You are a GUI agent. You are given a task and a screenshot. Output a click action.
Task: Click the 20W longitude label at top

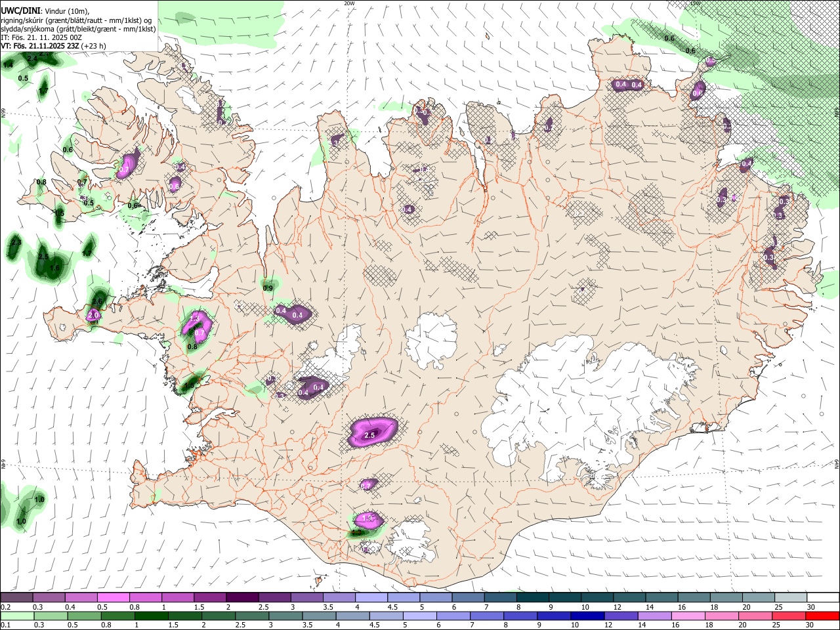tap(349, 3)
